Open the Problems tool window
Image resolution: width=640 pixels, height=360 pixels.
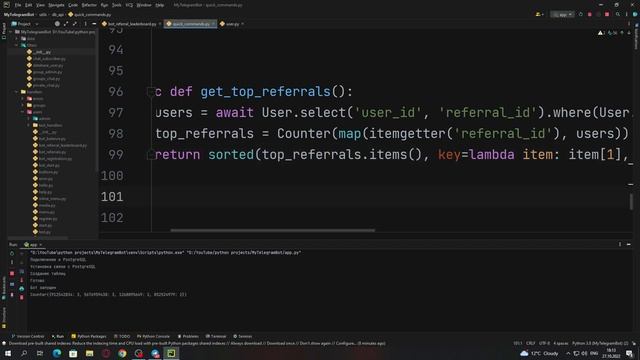tap(188, 336)
